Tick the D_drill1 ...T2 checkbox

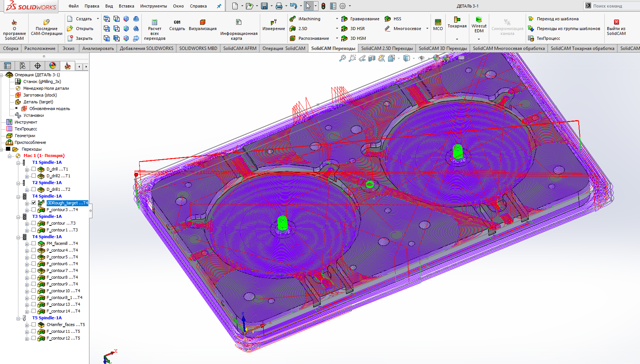click(x=34, y=189)
